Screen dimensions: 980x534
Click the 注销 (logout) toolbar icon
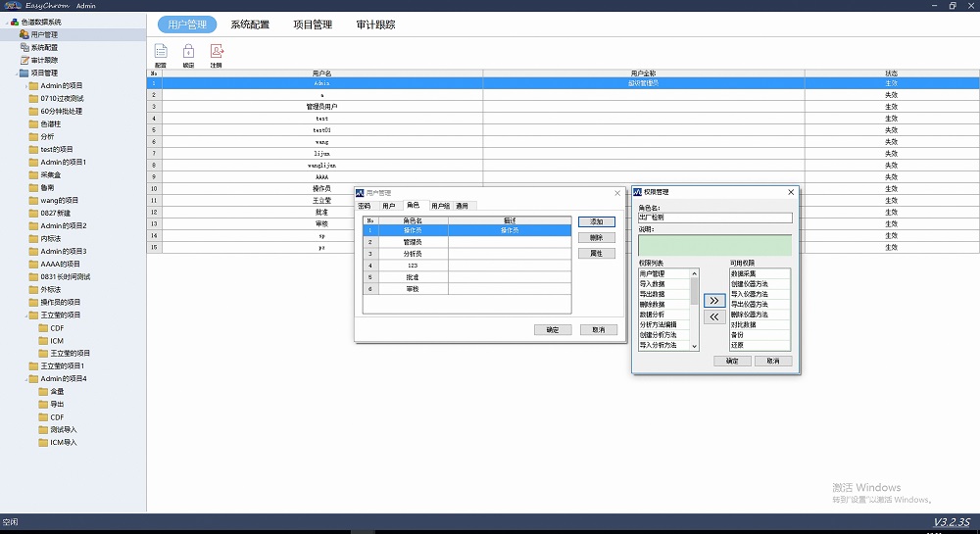click(x=216, y=52)
